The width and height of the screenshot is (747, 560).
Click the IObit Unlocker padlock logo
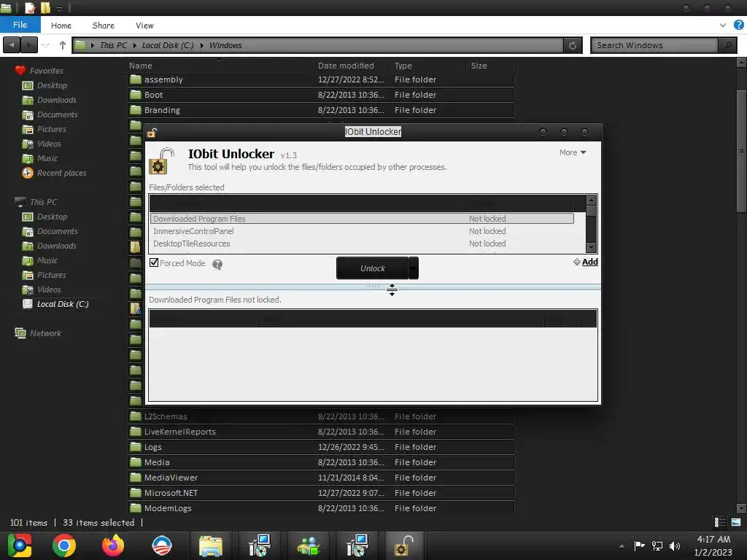(x=162, y=160)
